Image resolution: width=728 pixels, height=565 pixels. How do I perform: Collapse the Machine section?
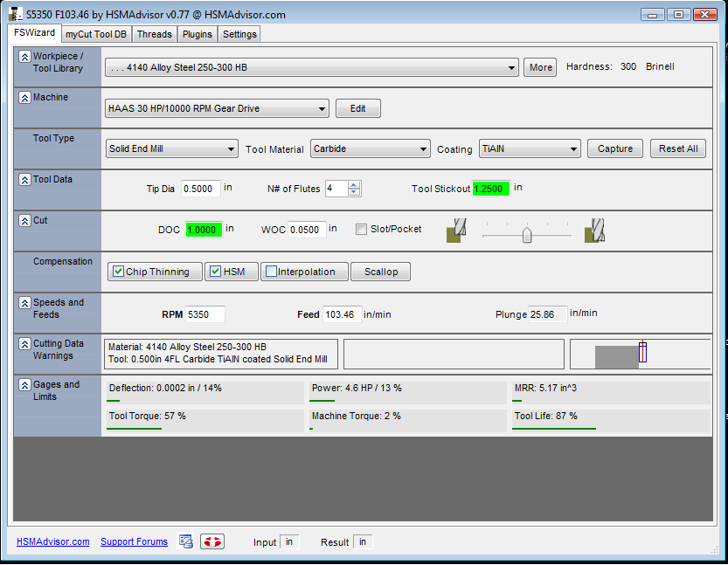click(24, 98)
